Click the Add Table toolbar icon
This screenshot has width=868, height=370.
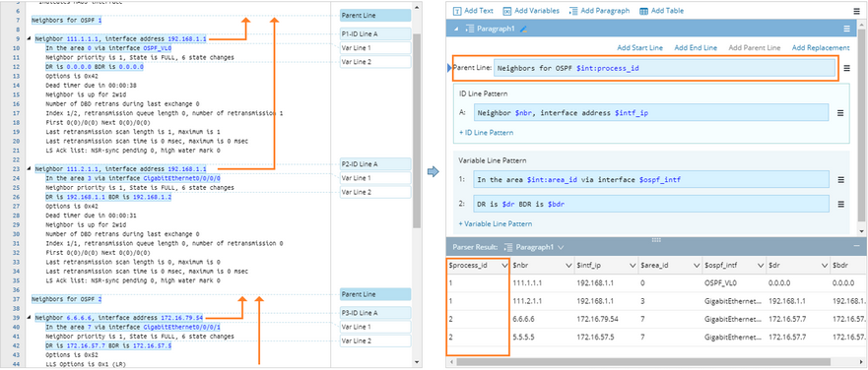coord(643,11)
